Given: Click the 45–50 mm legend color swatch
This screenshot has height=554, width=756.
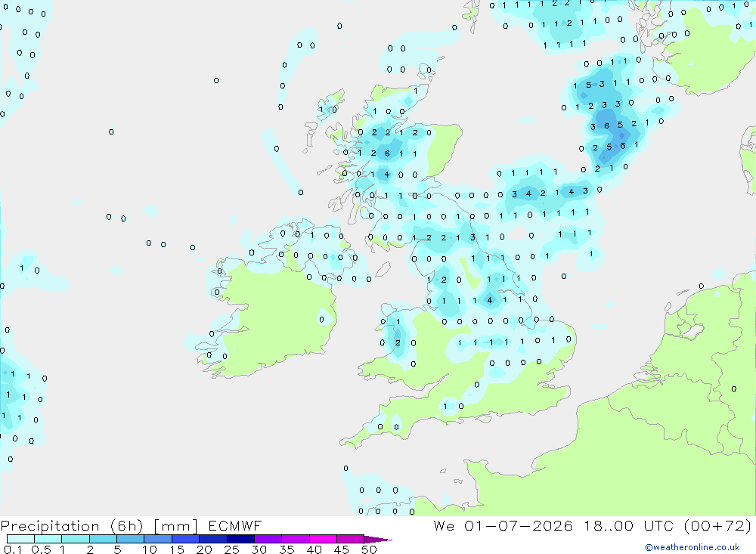Looking at the screenshot, I should pos(350,539).
